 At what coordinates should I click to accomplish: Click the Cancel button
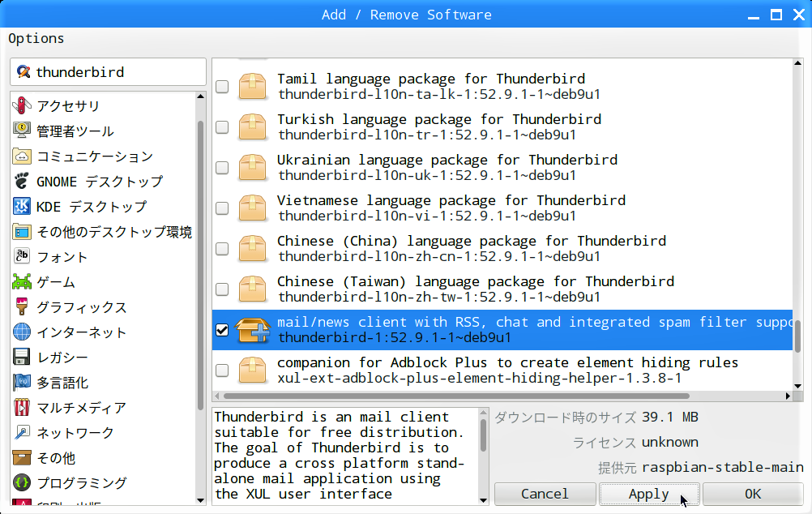click(545, 494)
